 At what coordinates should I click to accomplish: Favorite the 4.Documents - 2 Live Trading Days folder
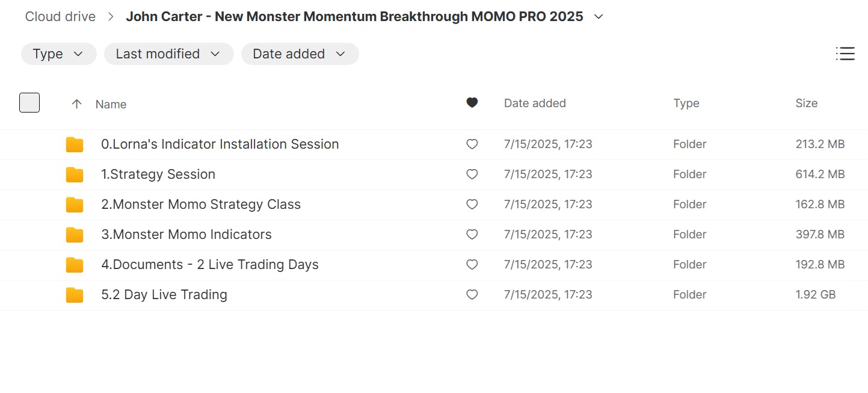pyautogui.click(x=472, y=265)
